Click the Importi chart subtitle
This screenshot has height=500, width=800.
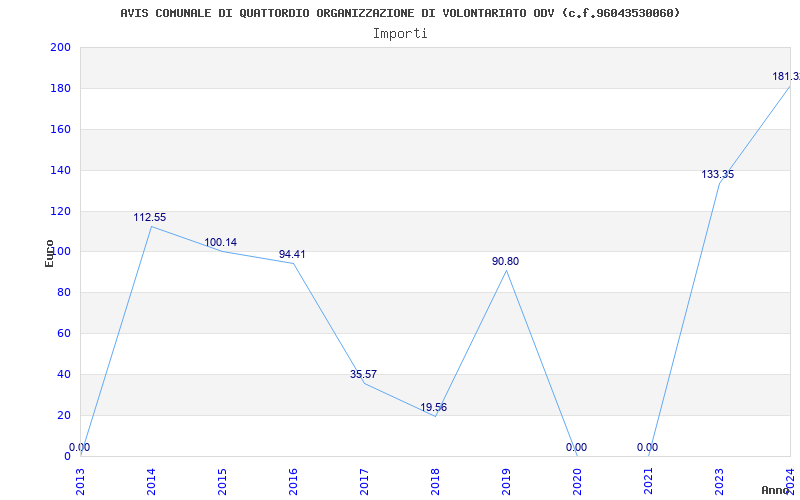click(x=400, y=33)
